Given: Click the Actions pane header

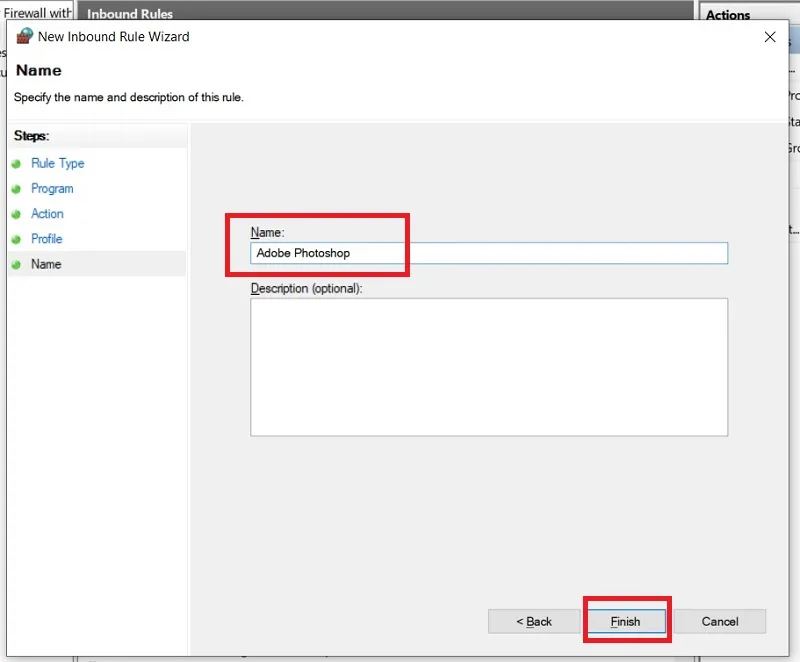Looking at the screenshot, I should coord(728,15).
